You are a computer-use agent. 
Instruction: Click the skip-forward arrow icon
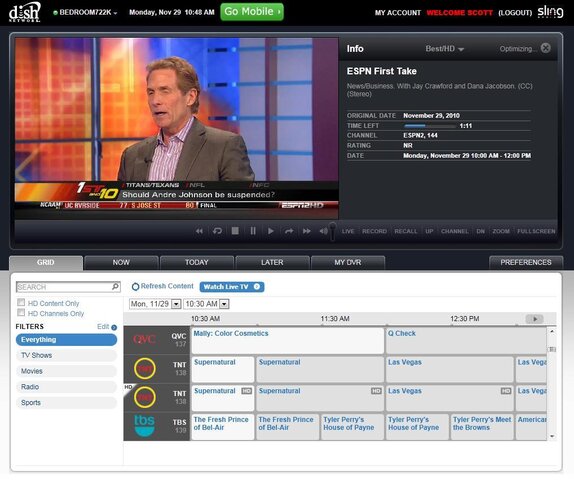[x=289, y=231]
